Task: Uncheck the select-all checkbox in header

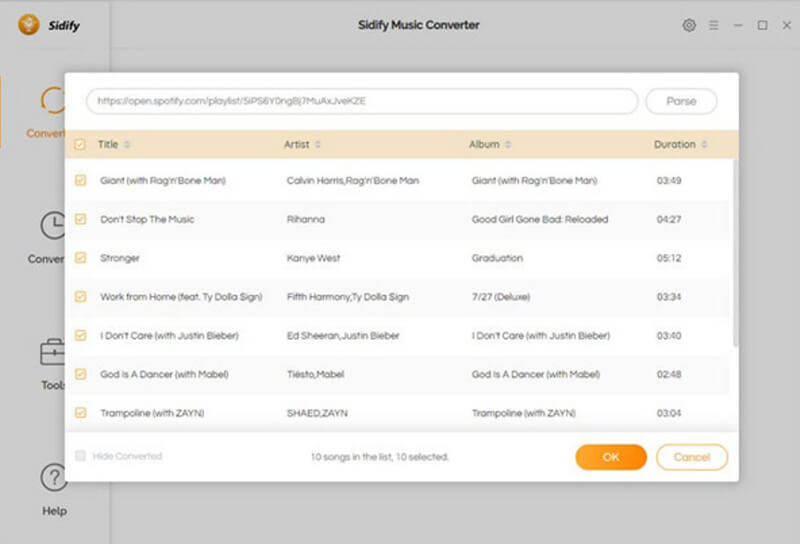Action: (80, 145)
